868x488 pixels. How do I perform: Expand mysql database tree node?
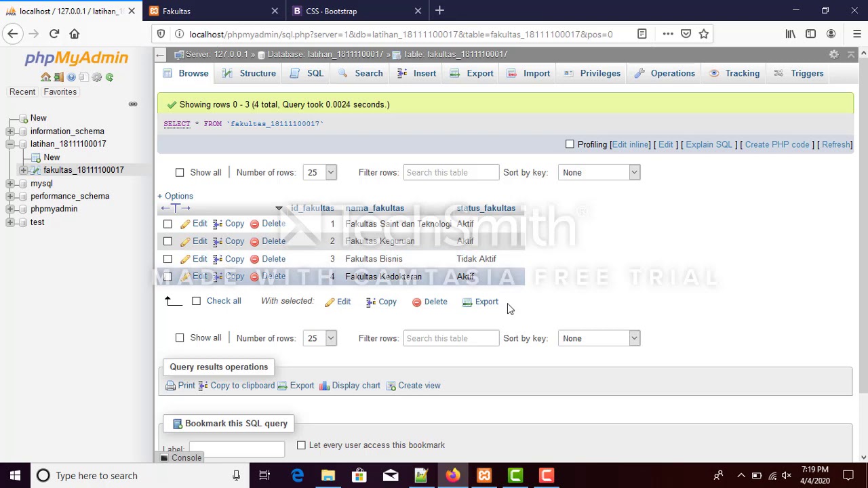click(x=10, y=184)
